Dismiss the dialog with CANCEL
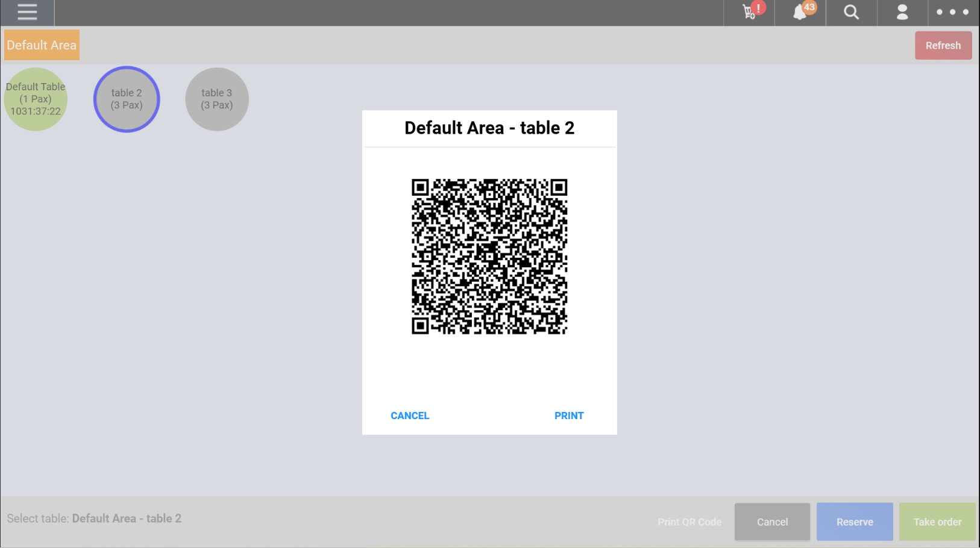Screen dimensions: 980x548 pos(410,416)
